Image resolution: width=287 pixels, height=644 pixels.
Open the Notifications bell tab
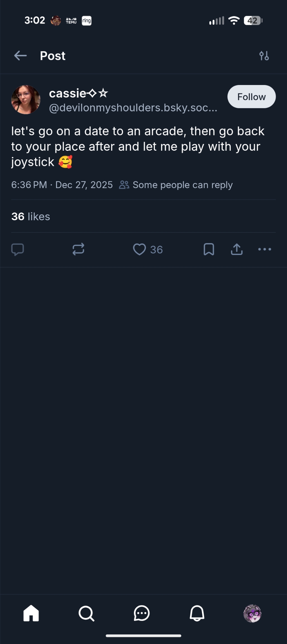197,613
